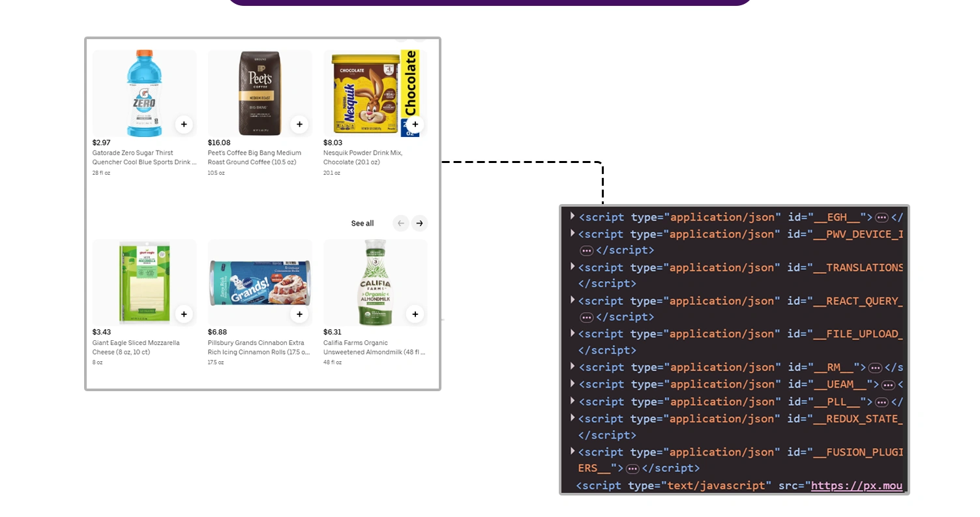980x517 pixels.
Task: Expand the __TRANSLATIONS script node
Action: (572, 266)
